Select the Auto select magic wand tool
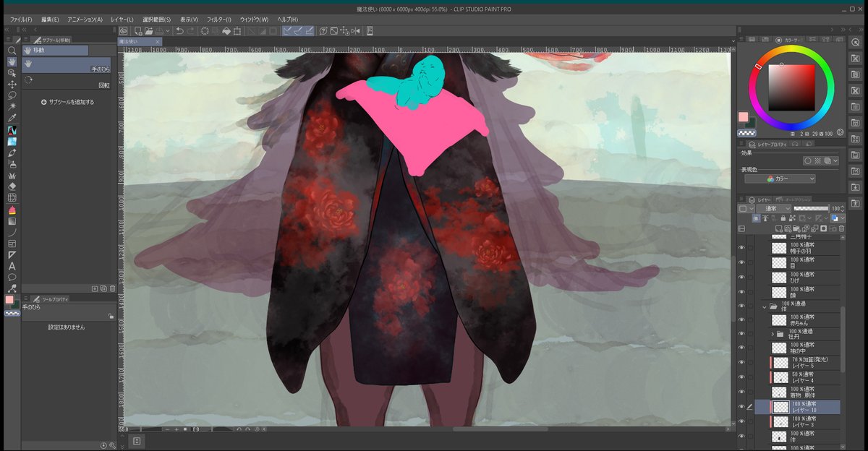 click(x=12, y=106)
